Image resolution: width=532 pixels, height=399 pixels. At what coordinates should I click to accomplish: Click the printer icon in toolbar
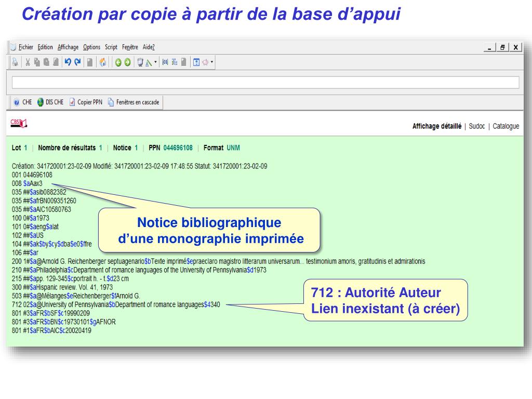pyautogui.click(x=15, y=62)
